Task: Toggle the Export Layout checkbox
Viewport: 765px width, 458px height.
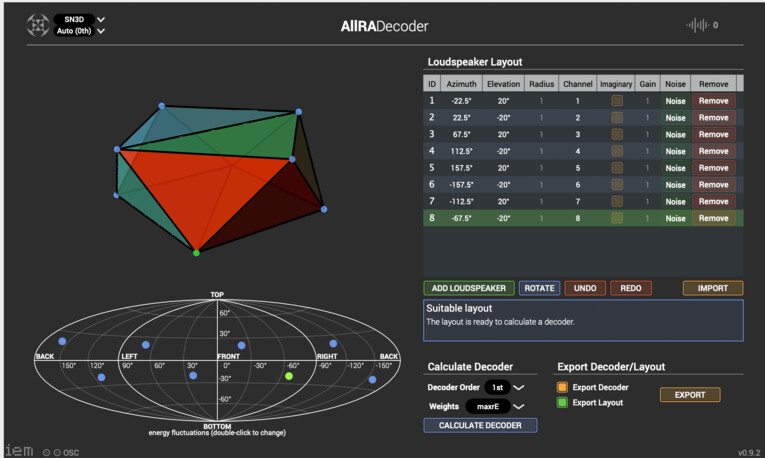Action: point(564,403)
